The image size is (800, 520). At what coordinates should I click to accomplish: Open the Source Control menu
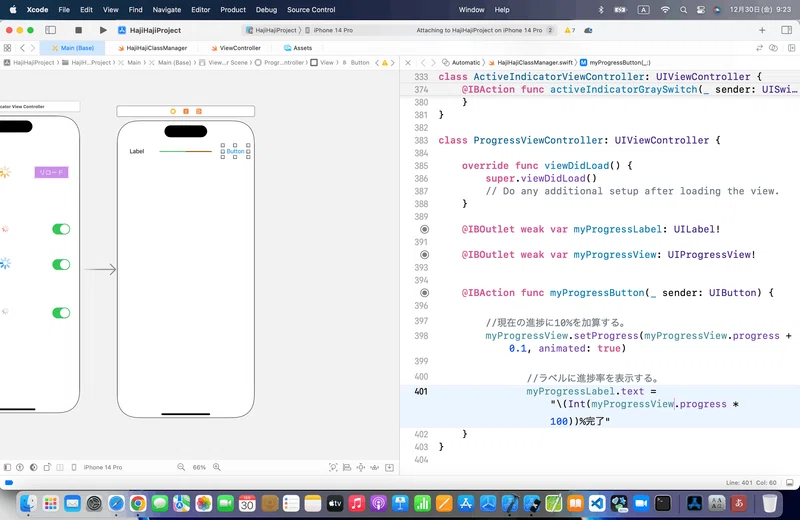point(311,10)
